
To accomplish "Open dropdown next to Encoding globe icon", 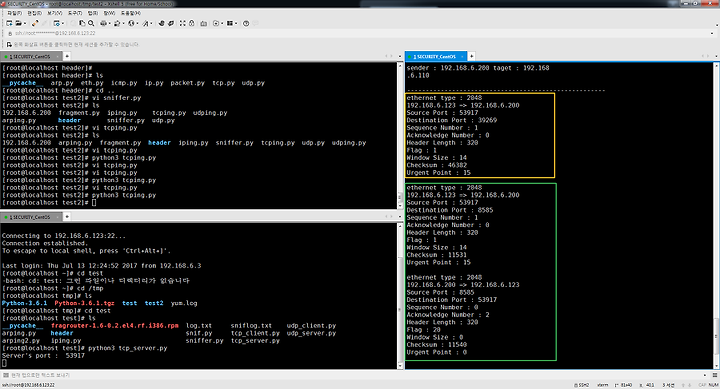I will coord(137,23).
